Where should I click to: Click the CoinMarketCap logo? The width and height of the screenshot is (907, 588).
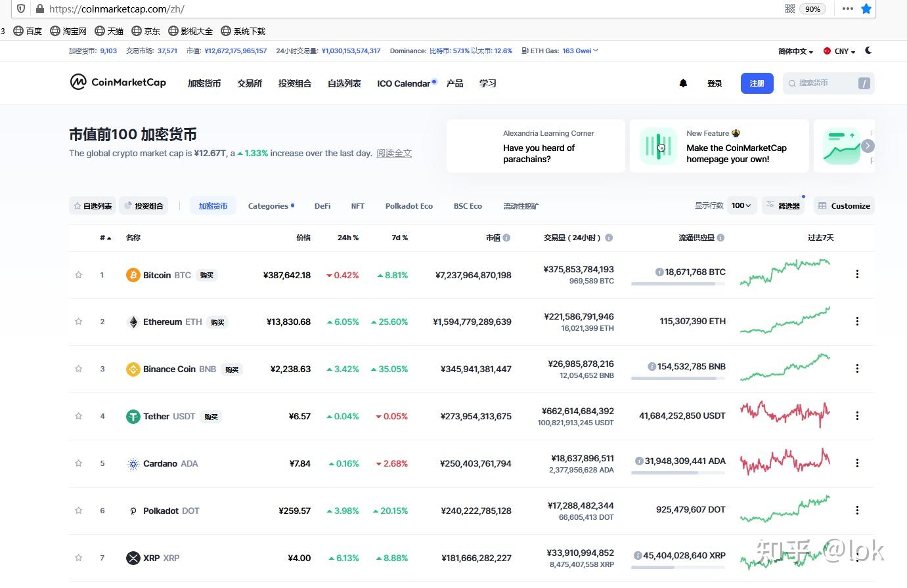(118, 82)
